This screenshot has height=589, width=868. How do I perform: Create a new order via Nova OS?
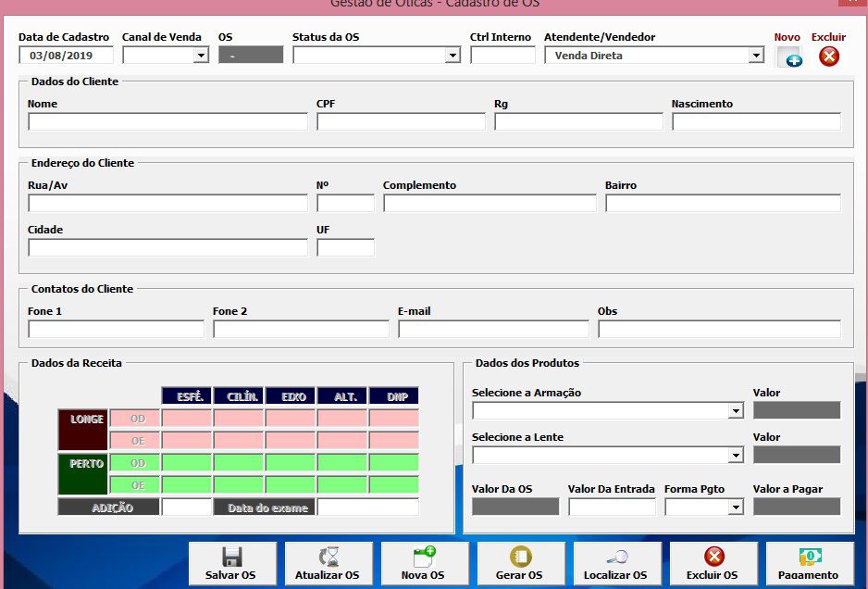tap(425, 564)
